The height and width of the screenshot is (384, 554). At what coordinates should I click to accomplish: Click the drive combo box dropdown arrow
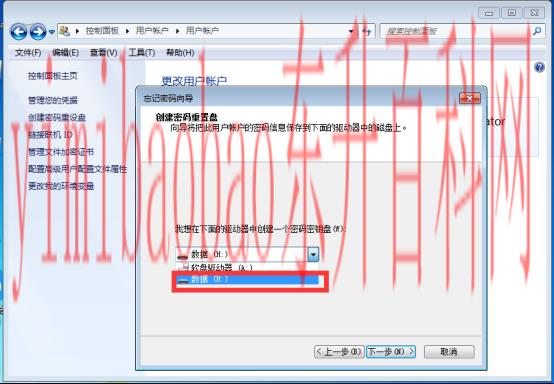313,254
